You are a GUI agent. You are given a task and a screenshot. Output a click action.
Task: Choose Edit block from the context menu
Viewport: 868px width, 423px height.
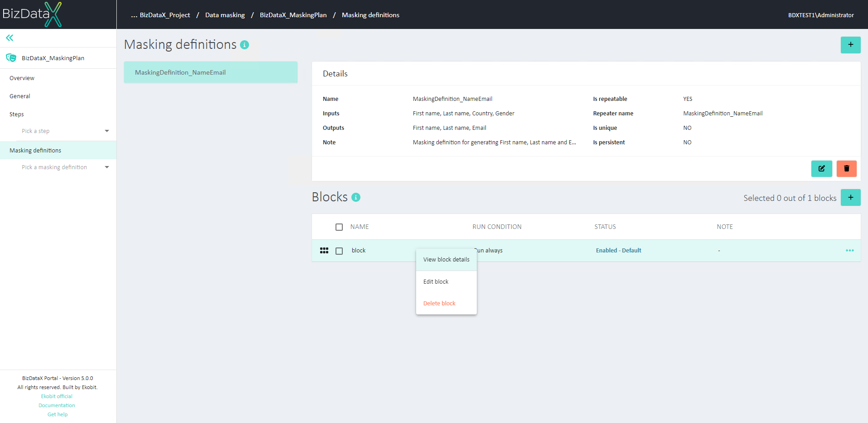[x=446, y=282]
